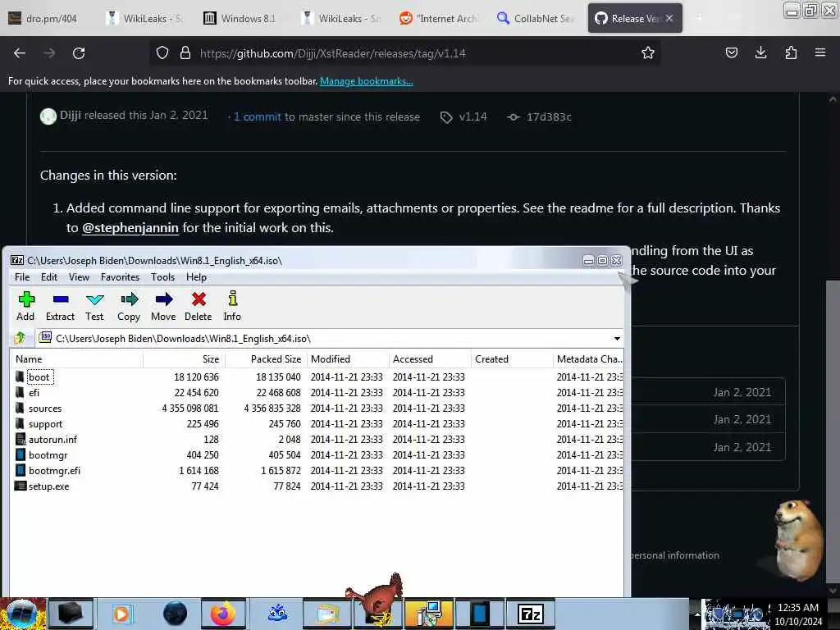
Task: Open the 1 commit link
Action: tap(257, 116)
